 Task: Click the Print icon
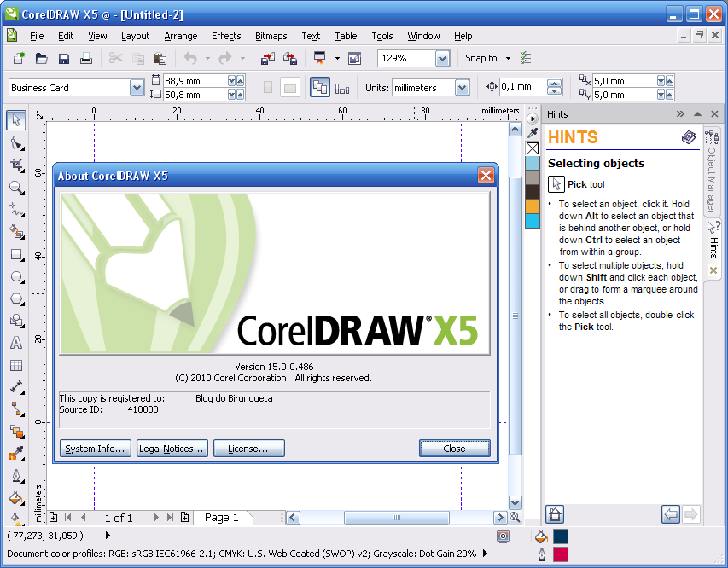(x=86, y=59)
